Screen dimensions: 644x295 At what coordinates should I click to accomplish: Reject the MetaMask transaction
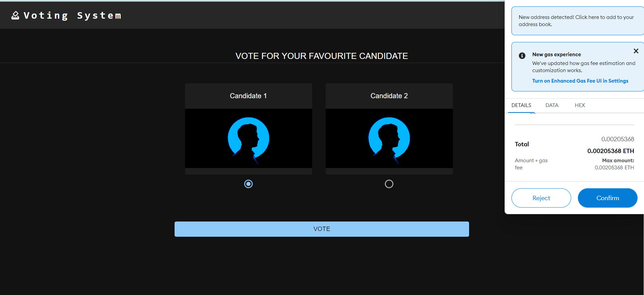tap(541, 198)
